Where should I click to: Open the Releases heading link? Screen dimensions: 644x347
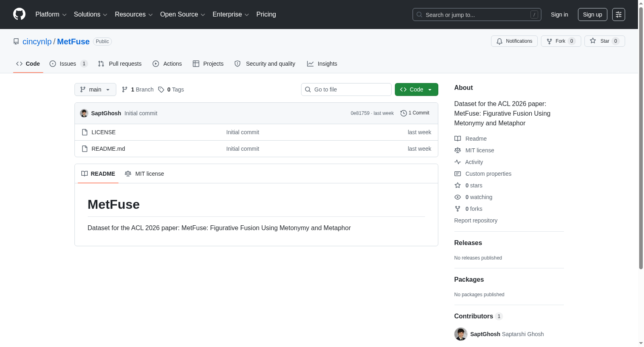pos(468,243)
